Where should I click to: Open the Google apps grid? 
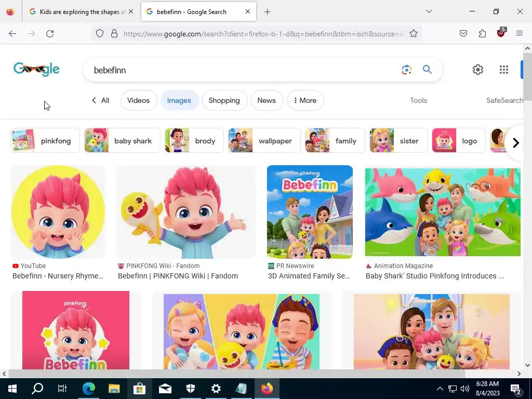click(504, 70)
